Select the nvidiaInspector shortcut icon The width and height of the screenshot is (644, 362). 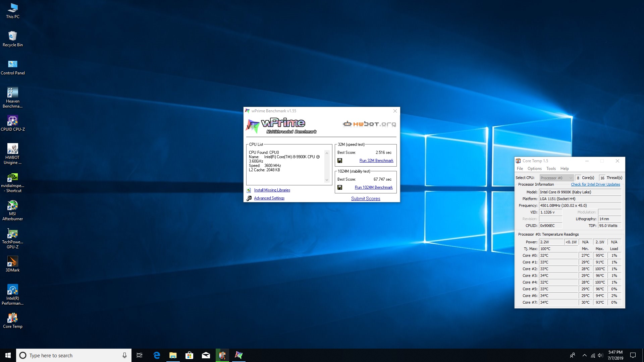13,182
